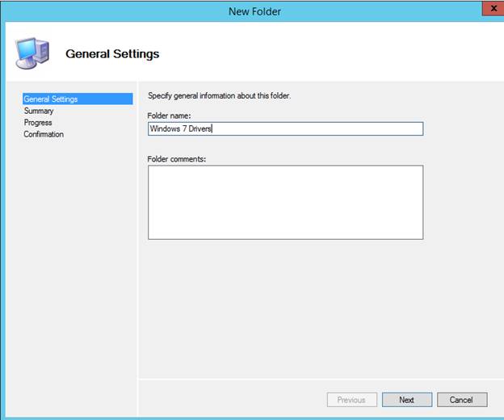Click the computer wizard icon in header

pyautogui.click(x=31, y=53)
